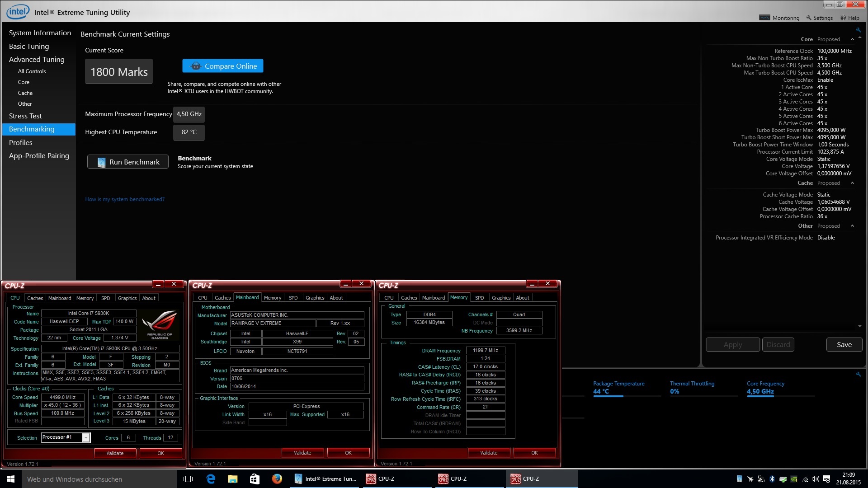Open Task View on taskbar

tap(189, 479)
